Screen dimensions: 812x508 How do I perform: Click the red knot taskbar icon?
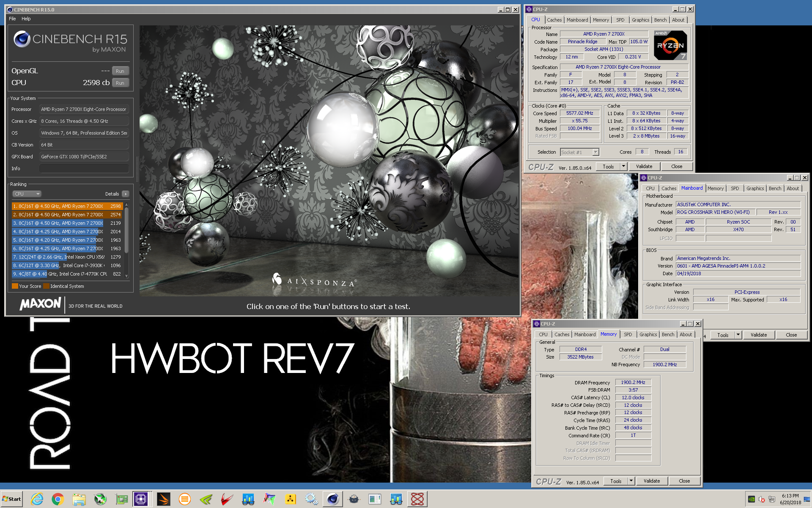417,500
